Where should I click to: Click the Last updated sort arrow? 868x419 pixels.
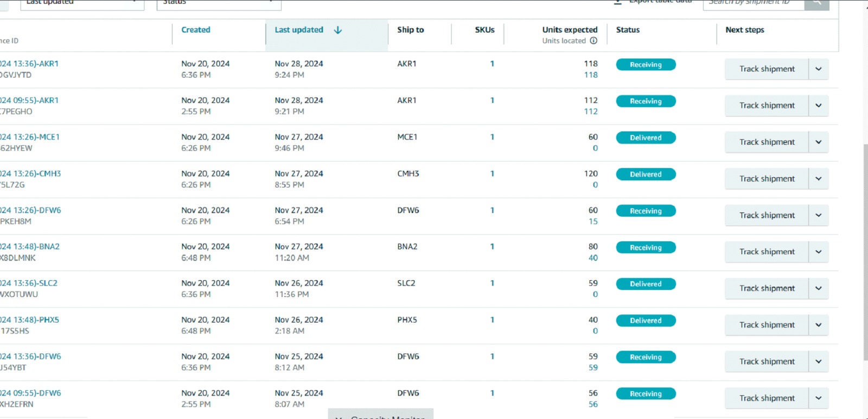[338, 30]
